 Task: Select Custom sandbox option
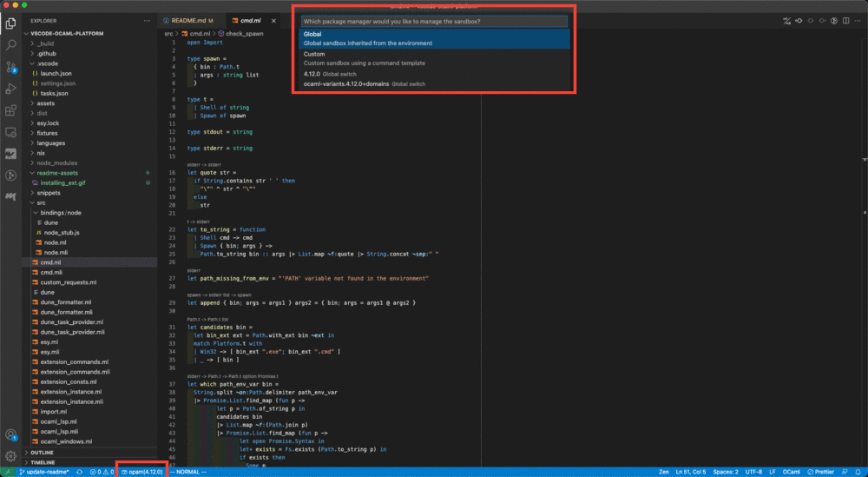[435, 58]
